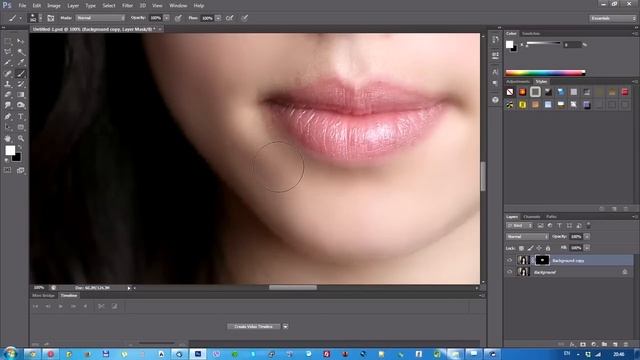Select the Healing Brush tool
Image resolution: width=640 pixels, height=360 pixels.
point(8,73)
